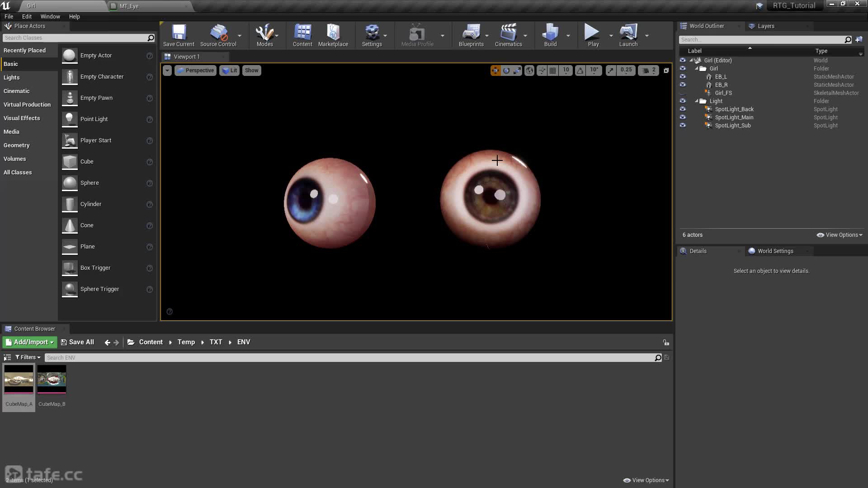Screen dimensions: 868x488
Task: Collapse the Light folder in the World Outliner
Action: click(x=697, y=101)
